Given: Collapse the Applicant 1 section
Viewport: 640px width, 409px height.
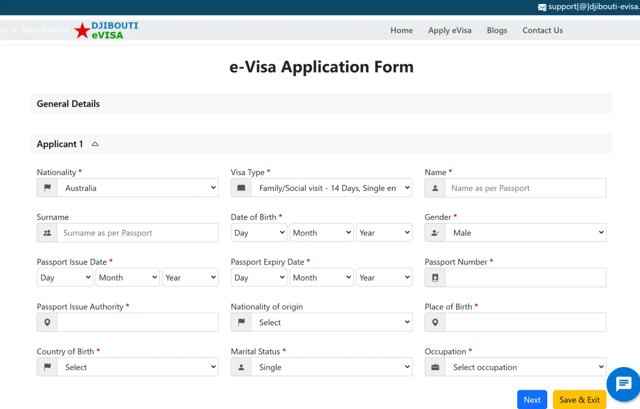Looking at the screenshot, I should click(x=95, y=144).
